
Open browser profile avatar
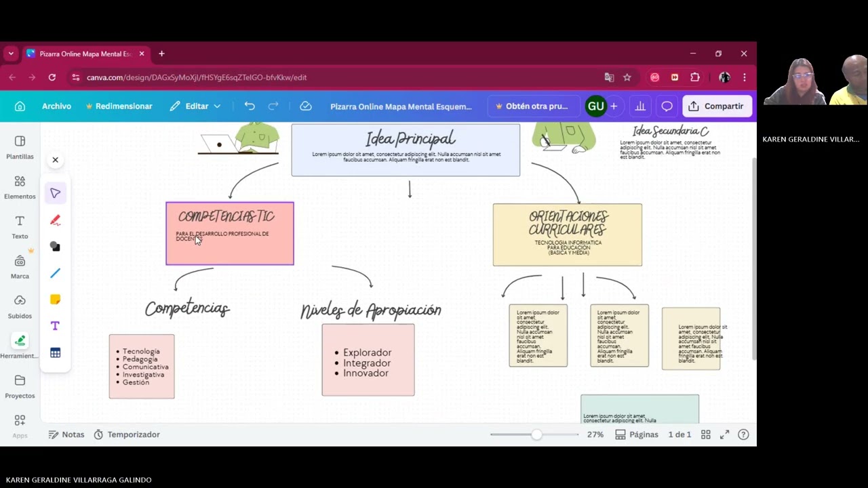724,77
